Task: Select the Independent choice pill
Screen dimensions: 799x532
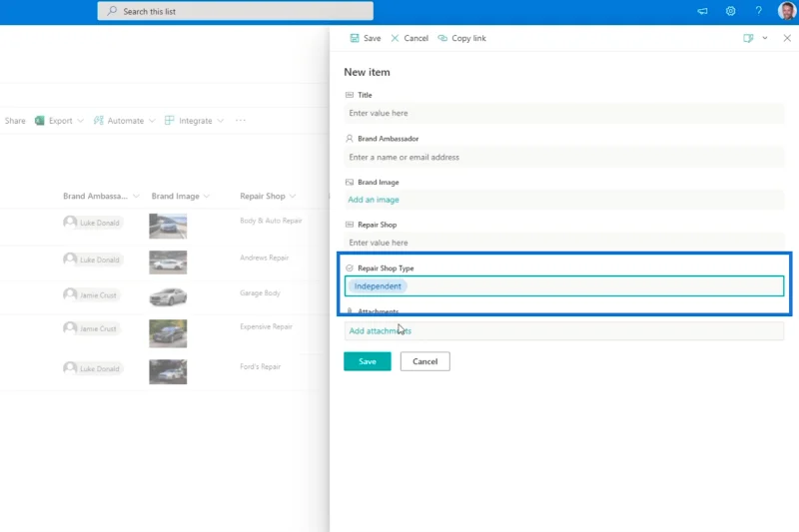Action: click(378, 286)
